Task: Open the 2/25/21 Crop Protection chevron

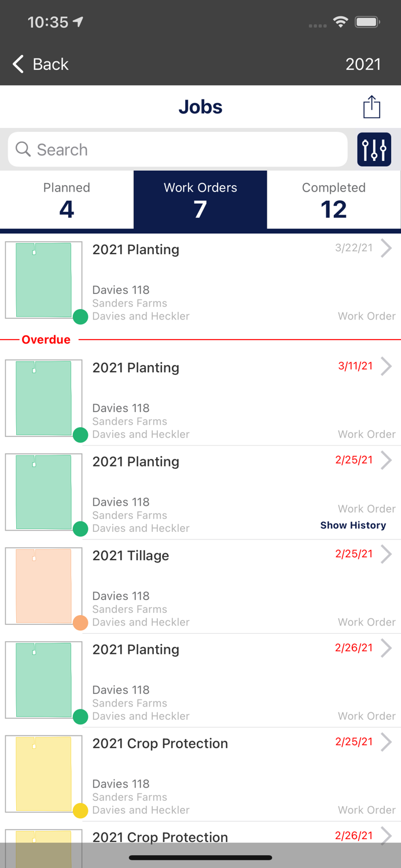Action: coord(386,742)
